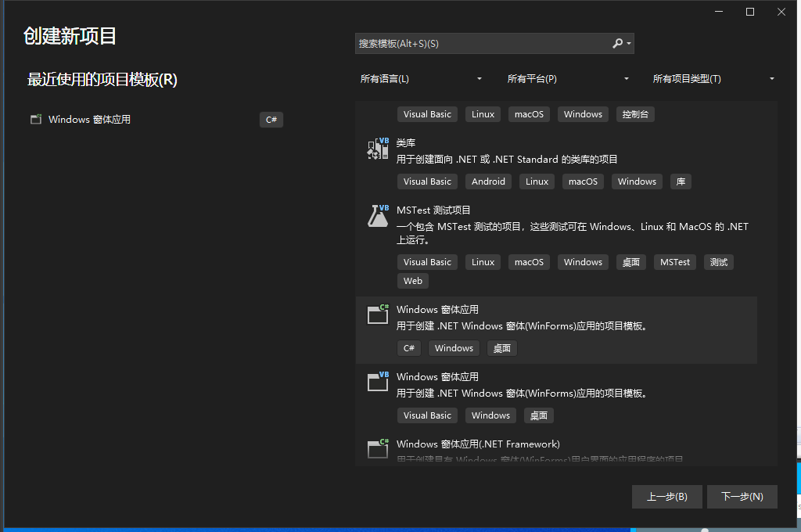Click the C# Windows 窗体应用 template icon
The image size is (801, 532).
(x=377, y=314)
